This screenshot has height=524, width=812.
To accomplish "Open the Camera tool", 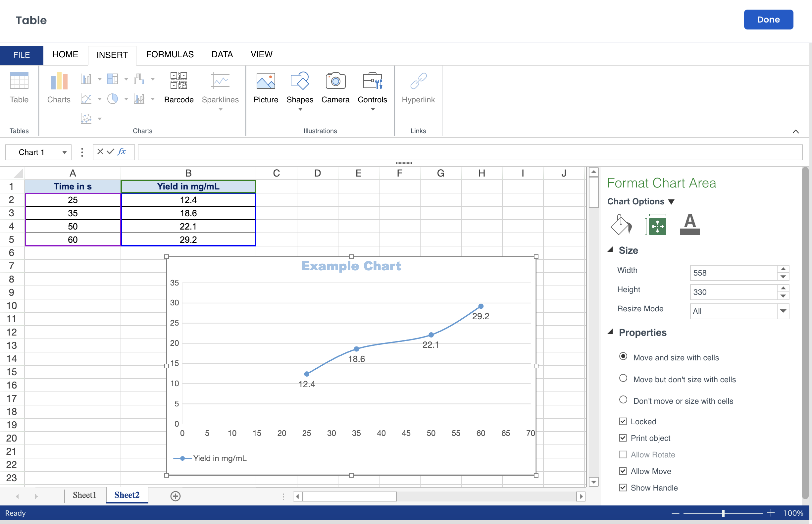I will point(335,81).
